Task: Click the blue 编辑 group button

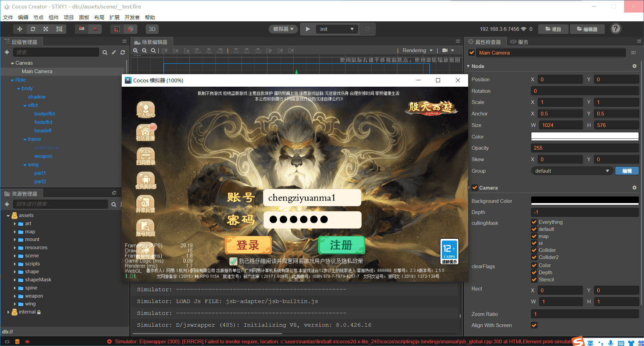Action: tap(627, 171)
